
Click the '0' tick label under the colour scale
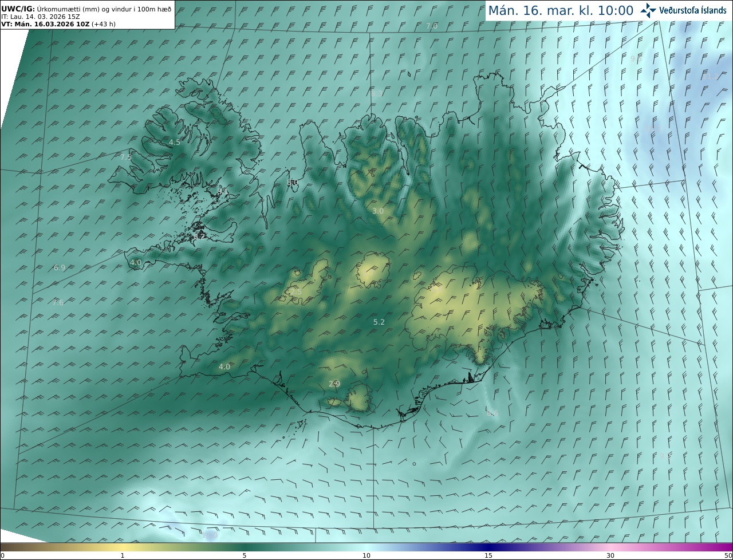[x=2, y=555]
